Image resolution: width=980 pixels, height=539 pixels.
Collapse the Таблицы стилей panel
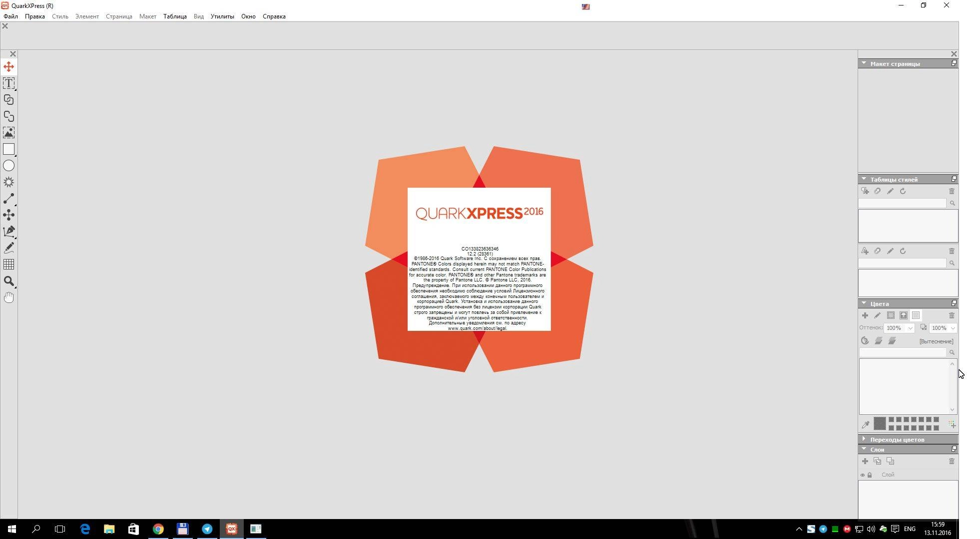tap(864, 179)
